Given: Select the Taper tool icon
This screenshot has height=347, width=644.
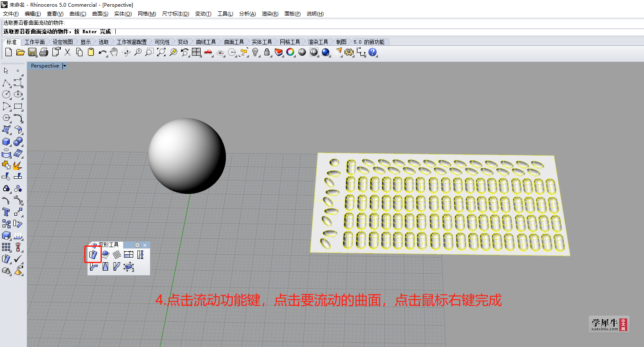Looking at the screenshot, I should coord(105,266).
